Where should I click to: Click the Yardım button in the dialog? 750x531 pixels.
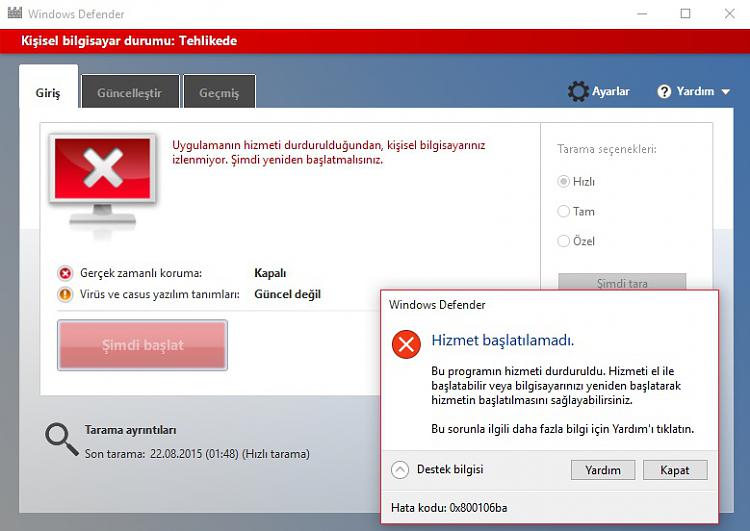pyautogui.click(x=603, y=470)
